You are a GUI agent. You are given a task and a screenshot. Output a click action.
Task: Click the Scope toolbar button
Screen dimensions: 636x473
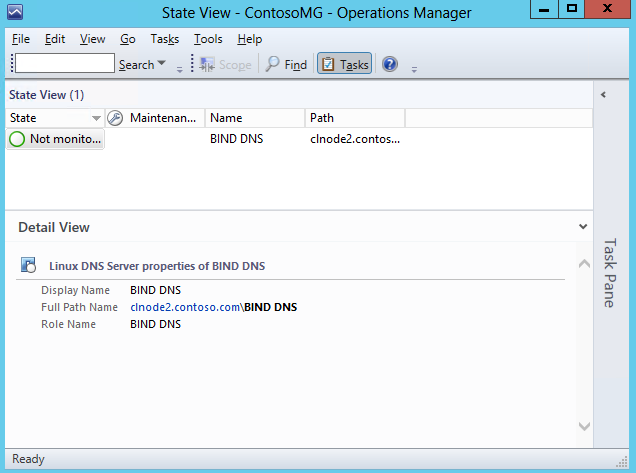point(225,64)
